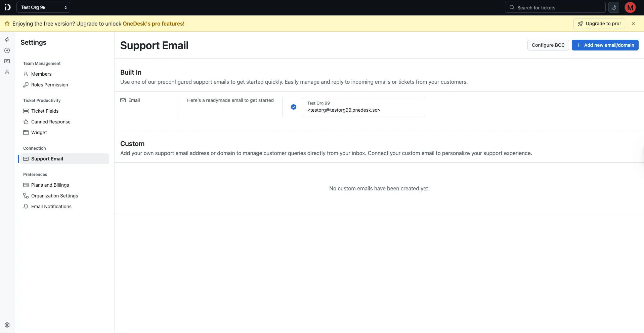
Task: Dismiss the free version upgrade banner
Action: (634, 24)
